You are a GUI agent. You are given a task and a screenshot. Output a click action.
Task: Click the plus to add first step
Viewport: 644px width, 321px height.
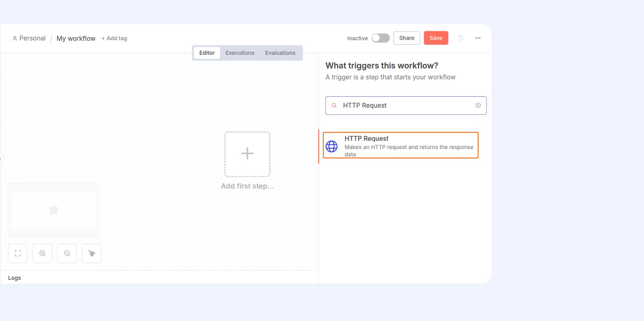pyautogui.click(x=247, y=154)
